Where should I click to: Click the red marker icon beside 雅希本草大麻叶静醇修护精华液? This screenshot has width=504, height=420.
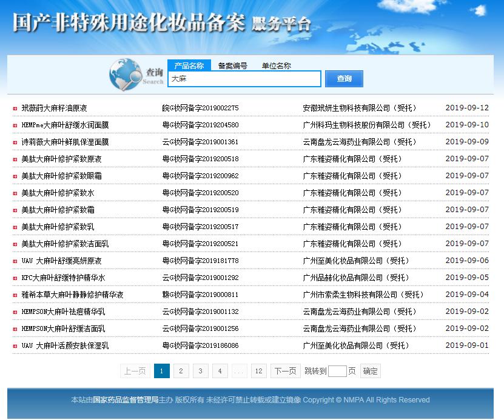pyautogui.click(x=15, y=296)
